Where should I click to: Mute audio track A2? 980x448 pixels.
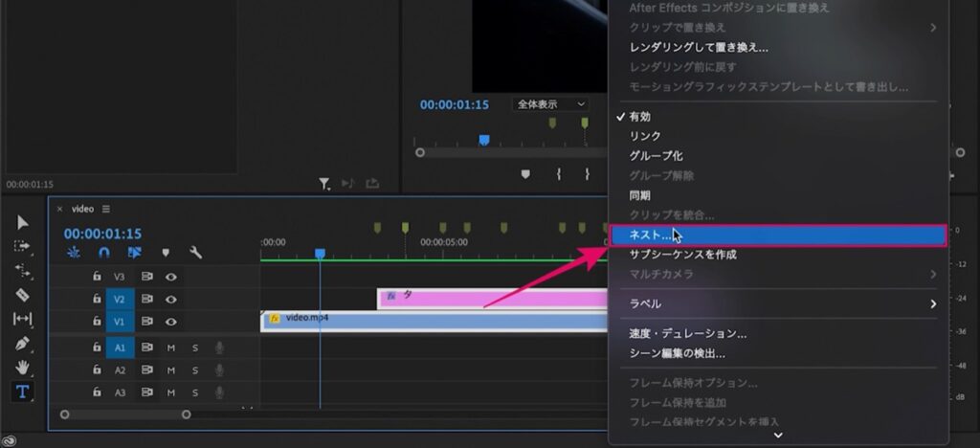tap(170, 370)
